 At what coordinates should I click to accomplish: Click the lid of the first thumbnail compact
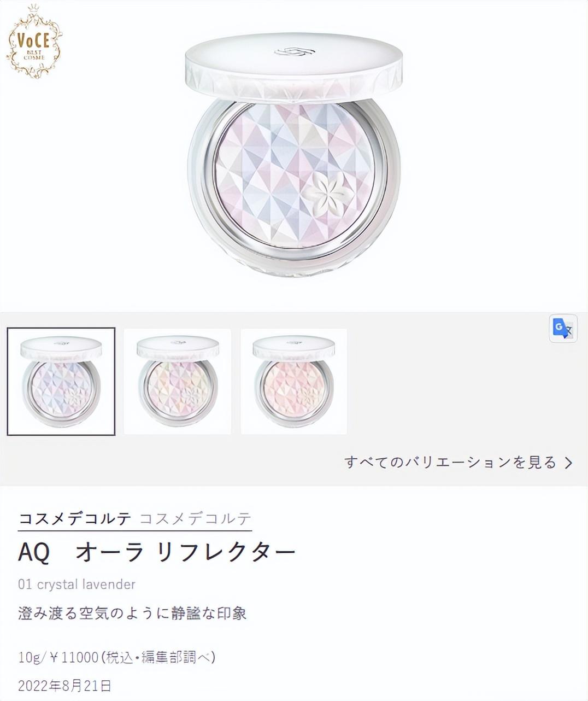pos(61,348)
